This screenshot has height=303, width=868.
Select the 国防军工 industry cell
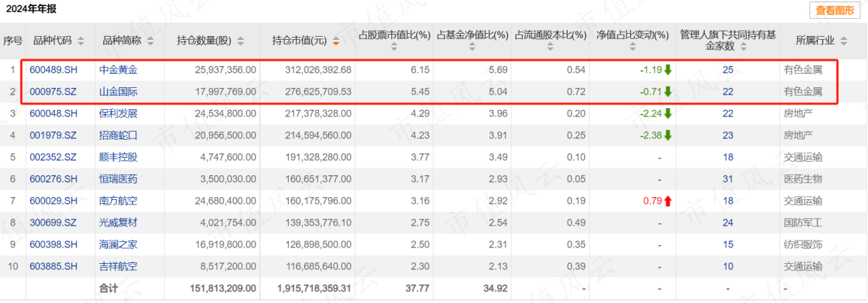pos(803,223)
